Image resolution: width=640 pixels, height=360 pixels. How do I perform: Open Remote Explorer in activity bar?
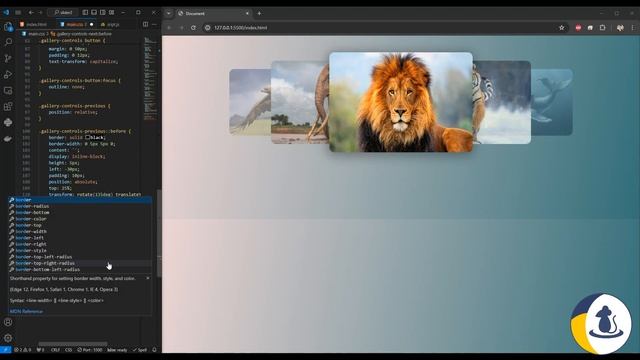pyautogui.click(x=8, y=91)
